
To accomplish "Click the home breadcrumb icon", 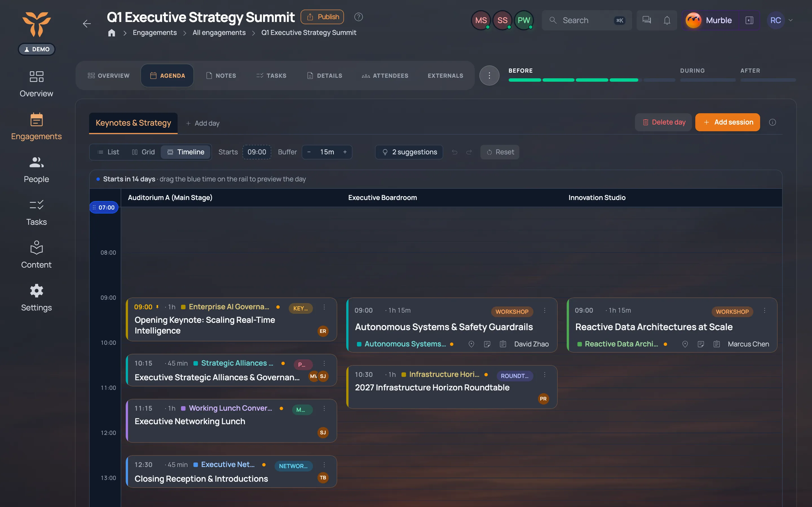I will tap(112, 32).
